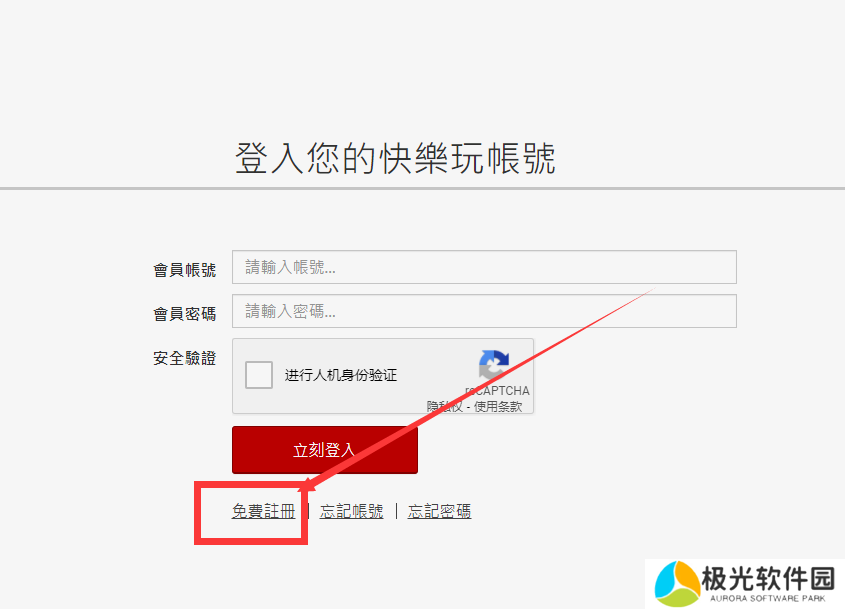Image resolution: width=845 pixels, height=609 pixels.
Task: Click the 极光软件园 colorful round logo icon
Action: (677, 584)
